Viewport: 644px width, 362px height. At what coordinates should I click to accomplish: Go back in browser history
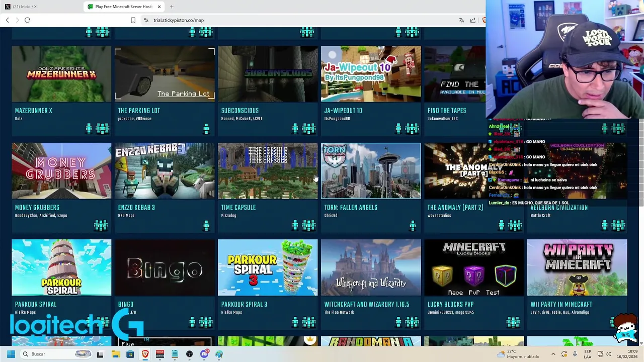[7, 20]
